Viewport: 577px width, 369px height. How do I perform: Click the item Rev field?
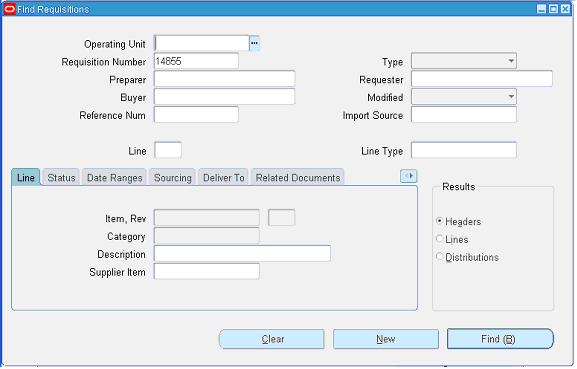(282, 218)
